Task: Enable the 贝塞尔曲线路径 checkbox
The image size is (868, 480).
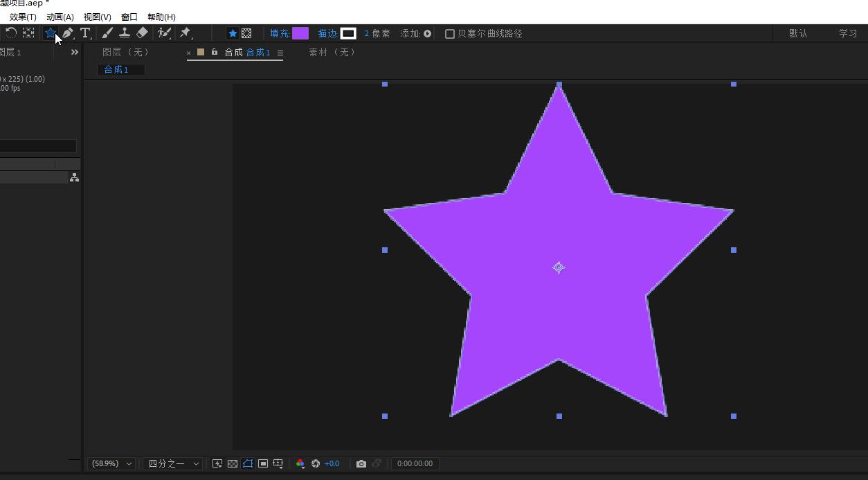Action: (x=450, y=33)
